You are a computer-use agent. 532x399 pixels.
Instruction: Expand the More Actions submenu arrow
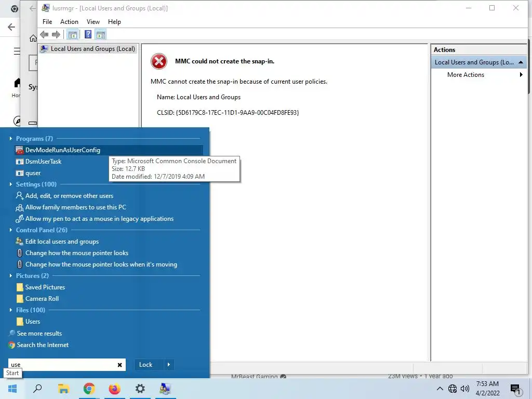click(x=521, y=75)
